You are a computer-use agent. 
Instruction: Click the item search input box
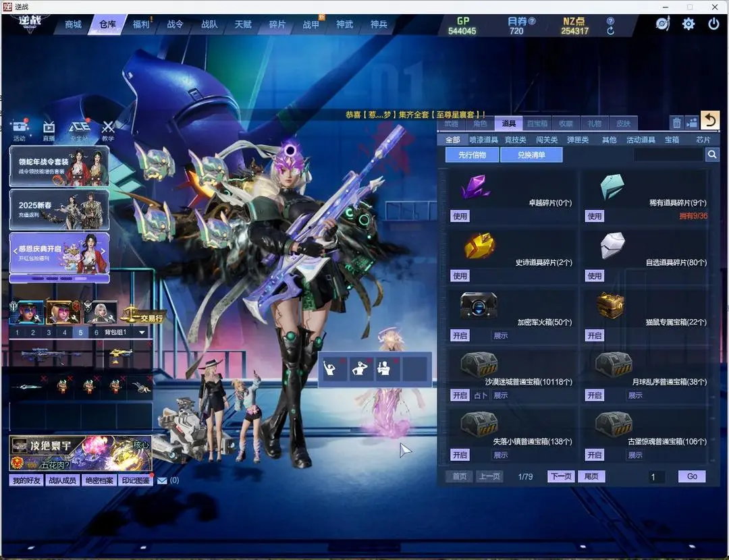tap(668, 155)
